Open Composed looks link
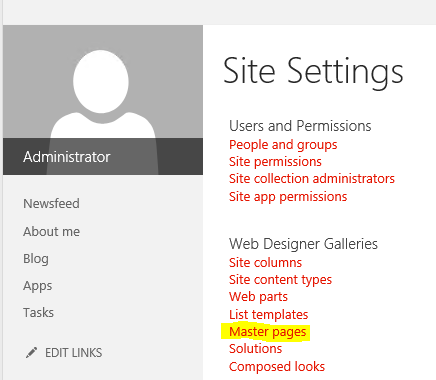 click(277, 367)
